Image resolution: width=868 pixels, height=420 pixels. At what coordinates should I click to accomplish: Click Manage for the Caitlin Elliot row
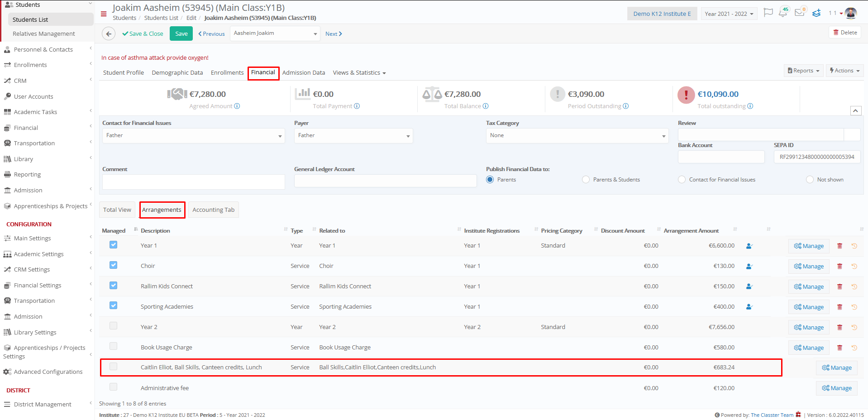(837, 368)
